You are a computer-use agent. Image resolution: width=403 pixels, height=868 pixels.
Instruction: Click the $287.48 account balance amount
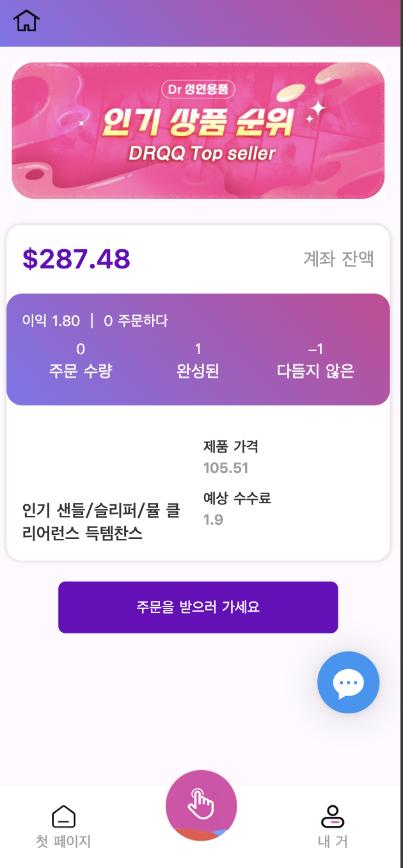tap(77, 259)
